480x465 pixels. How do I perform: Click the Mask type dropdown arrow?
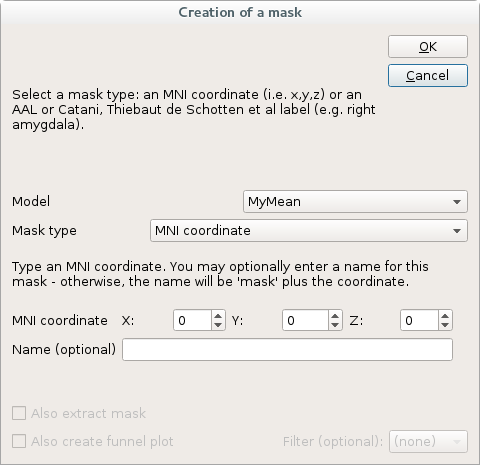click(457, 231)
